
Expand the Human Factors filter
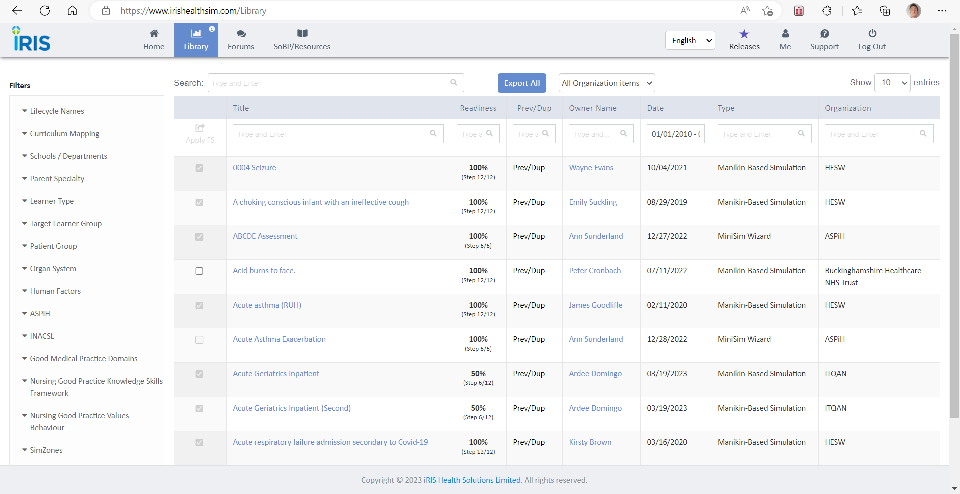click(51, 291)
